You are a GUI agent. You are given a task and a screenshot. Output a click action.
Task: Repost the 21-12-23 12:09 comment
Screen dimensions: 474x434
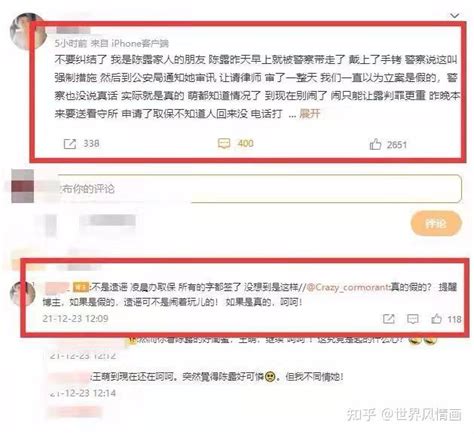click(x=389, y=319)
